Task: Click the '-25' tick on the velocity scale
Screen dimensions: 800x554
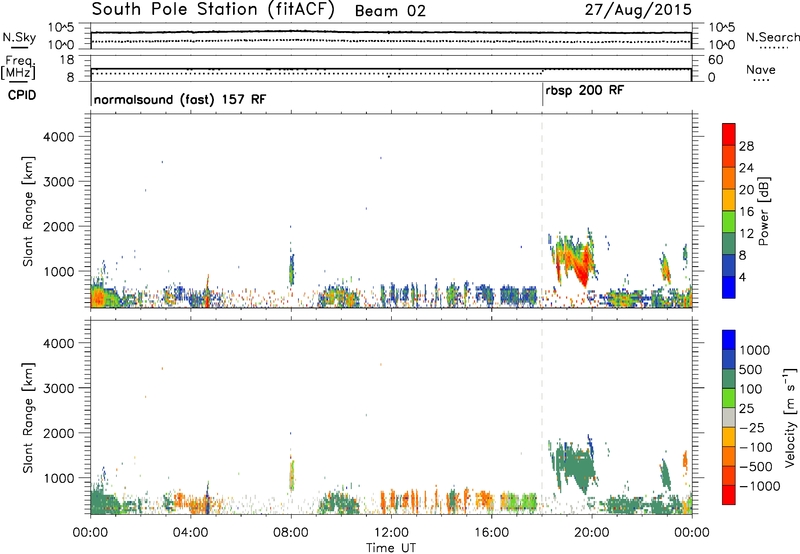Action: [x=752, y=428]
